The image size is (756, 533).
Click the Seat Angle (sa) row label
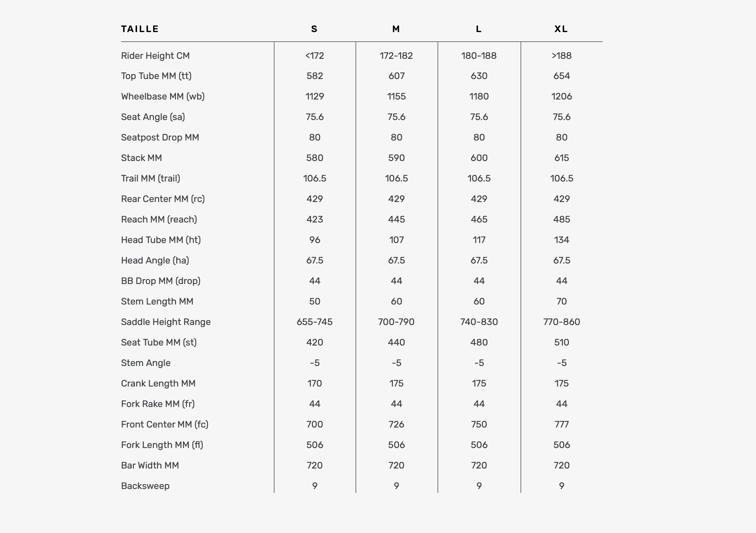[x=153, y=117]
